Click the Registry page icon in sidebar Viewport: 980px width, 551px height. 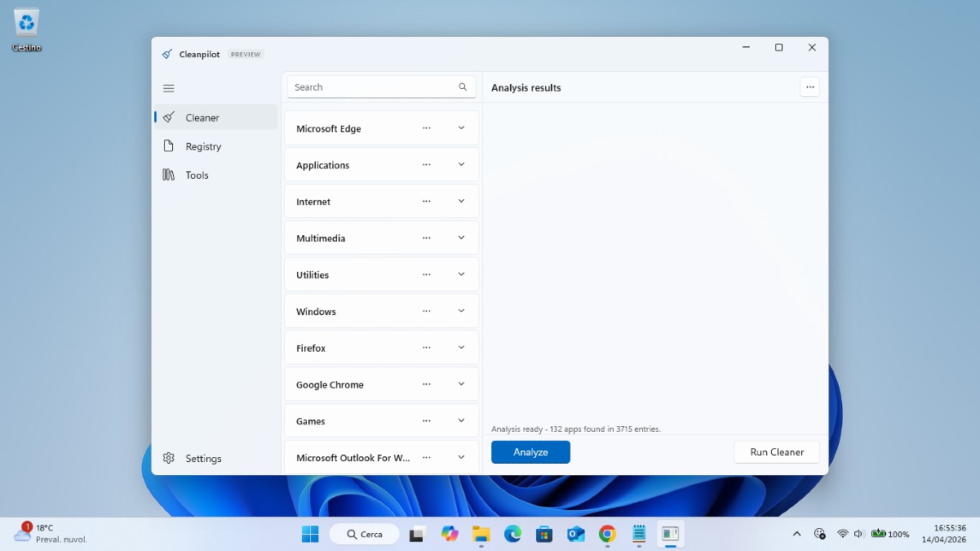click(x=169, y=146)
